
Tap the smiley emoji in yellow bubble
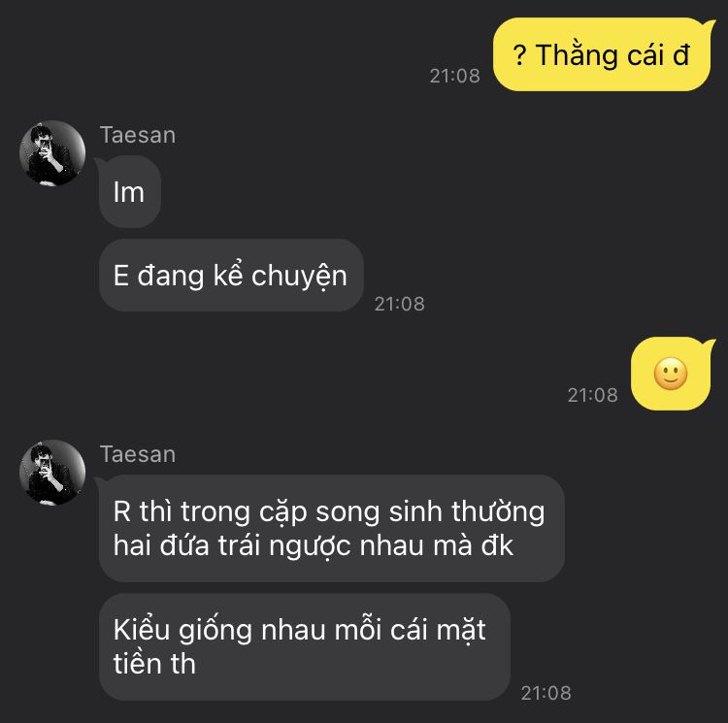pyautogui.click(x=671, y=374)
